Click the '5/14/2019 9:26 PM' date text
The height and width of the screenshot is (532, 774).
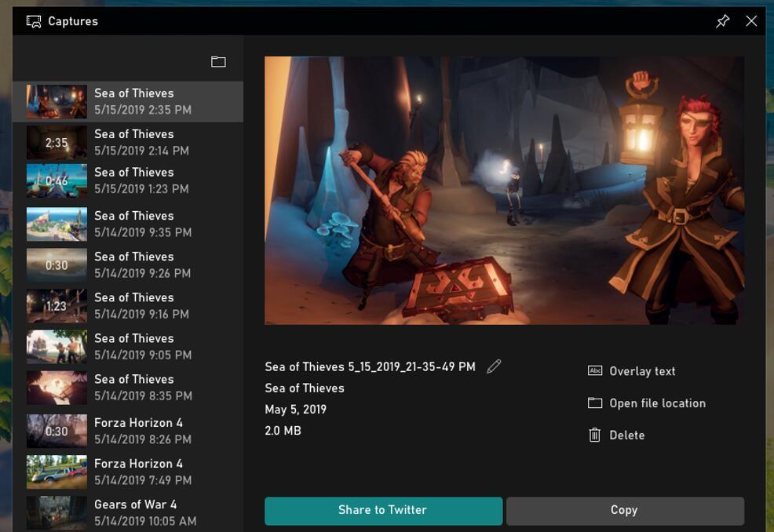(142, 273)
